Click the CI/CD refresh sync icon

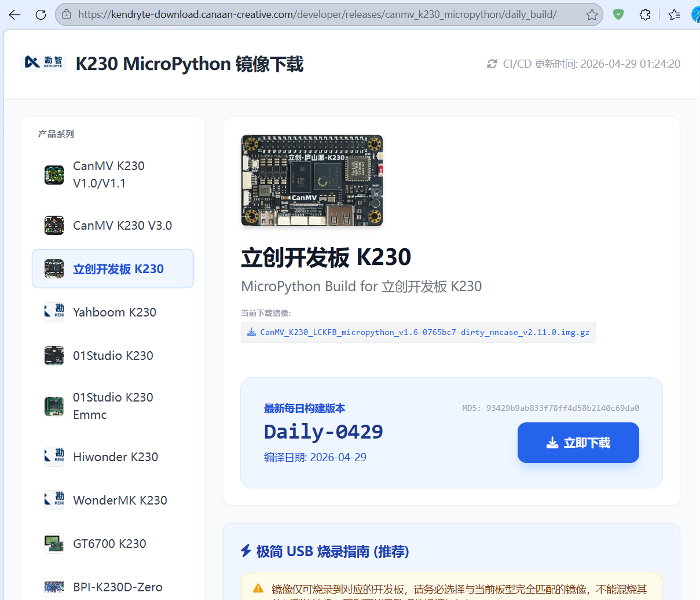tap(492, 64)
